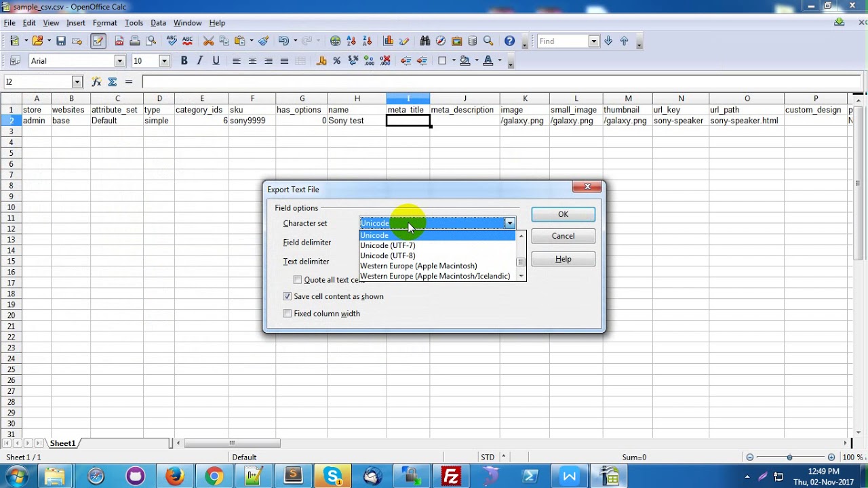This screenshot has width=868, height=488.
Task: Choose Western Europe (Apple Macintosh/Icelandic)
Action: tap(438, 276)
